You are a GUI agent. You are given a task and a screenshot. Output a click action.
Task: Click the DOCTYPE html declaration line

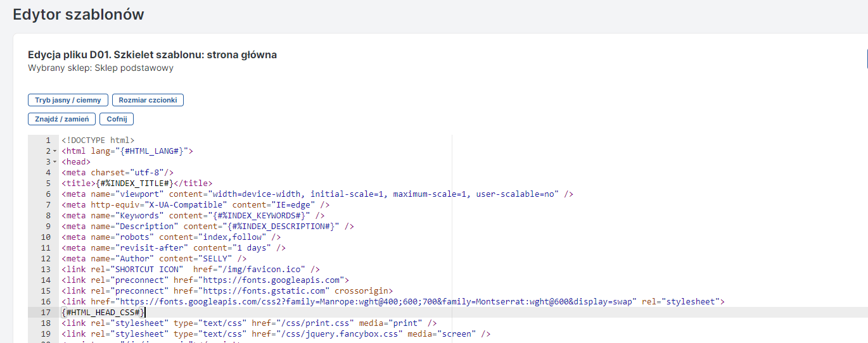(x=98, y=140)
